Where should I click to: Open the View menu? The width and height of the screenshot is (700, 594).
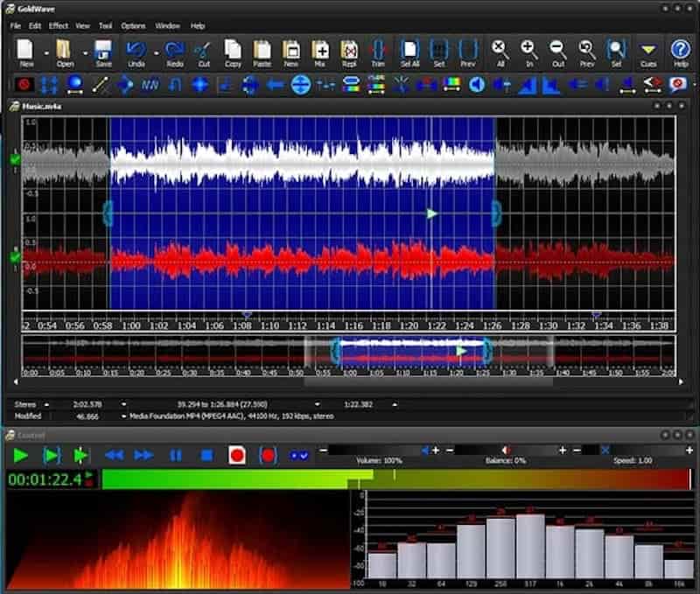[82, 26]
